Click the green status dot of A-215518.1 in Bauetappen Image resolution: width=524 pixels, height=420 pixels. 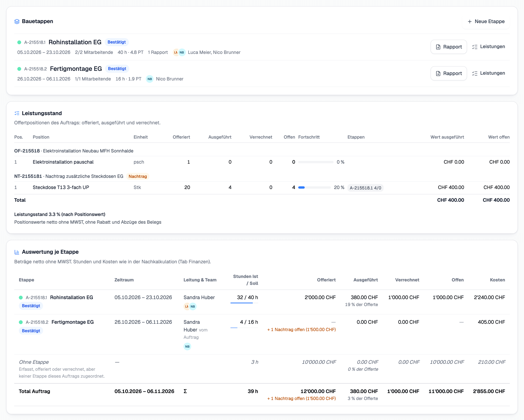tap(19, 42)
